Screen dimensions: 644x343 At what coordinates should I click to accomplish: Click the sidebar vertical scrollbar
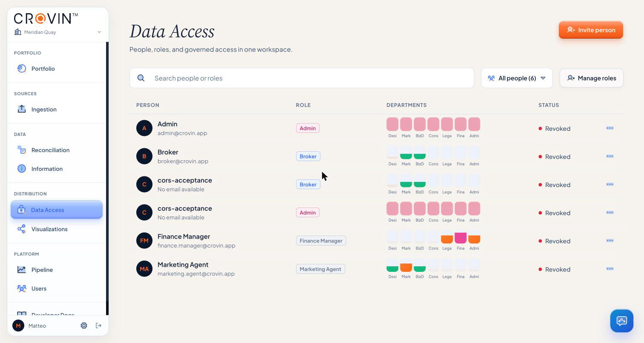(107, 179)
